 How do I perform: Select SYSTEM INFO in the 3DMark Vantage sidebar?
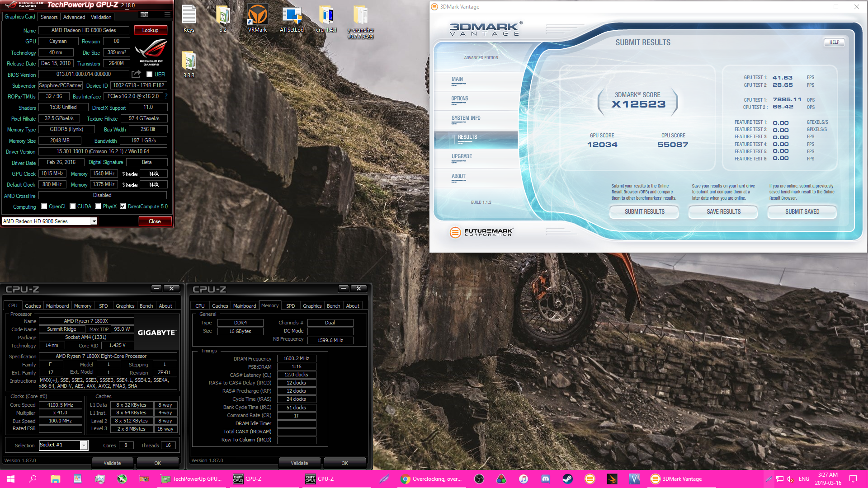click(476, 120)
